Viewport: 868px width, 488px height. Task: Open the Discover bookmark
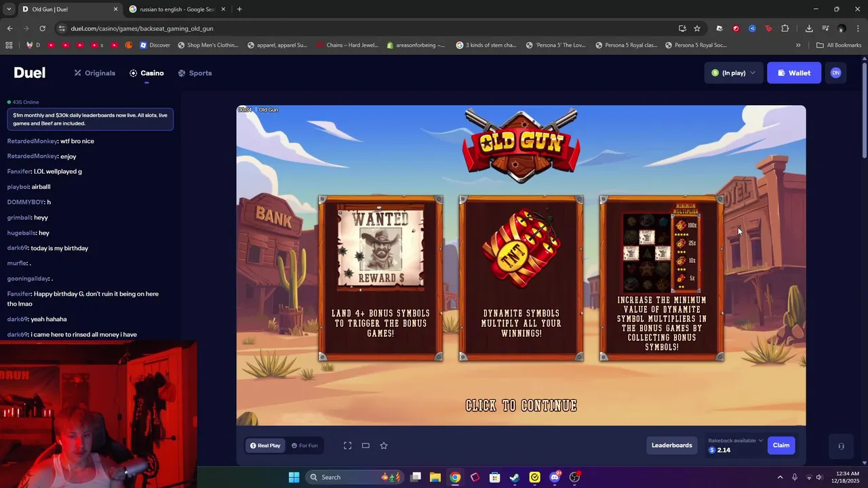pos(155,45)
